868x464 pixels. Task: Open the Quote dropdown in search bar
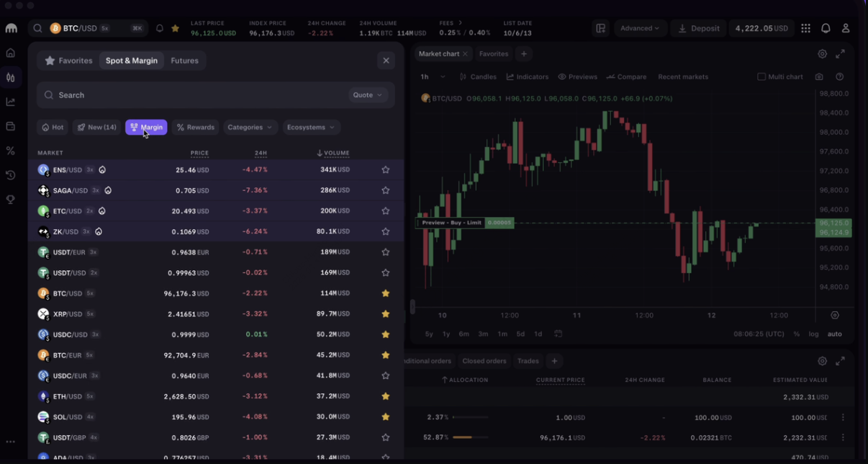(367, 95)
